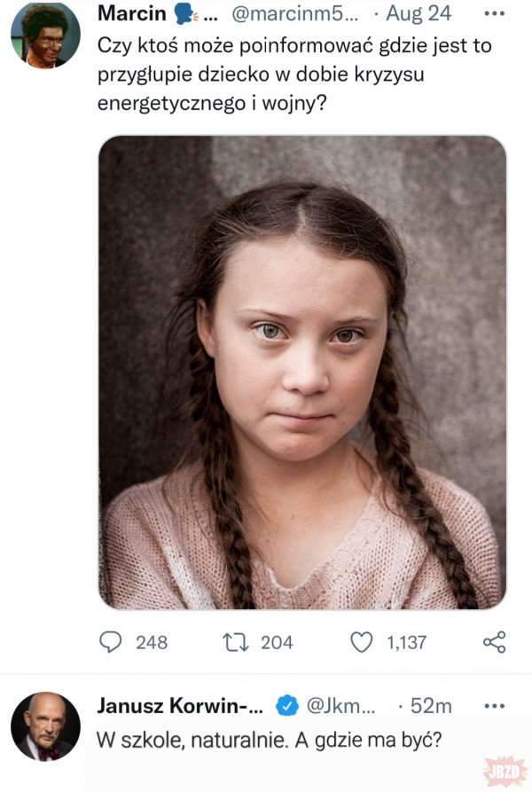Click the blue verified badge
The image size is (532, 792).
pos(286,706)
